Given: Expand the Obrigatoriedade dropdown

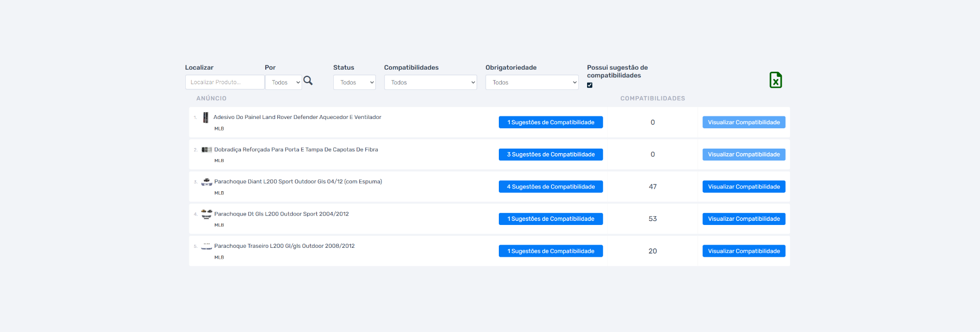Looking at the screenshot, I should 532,83.
